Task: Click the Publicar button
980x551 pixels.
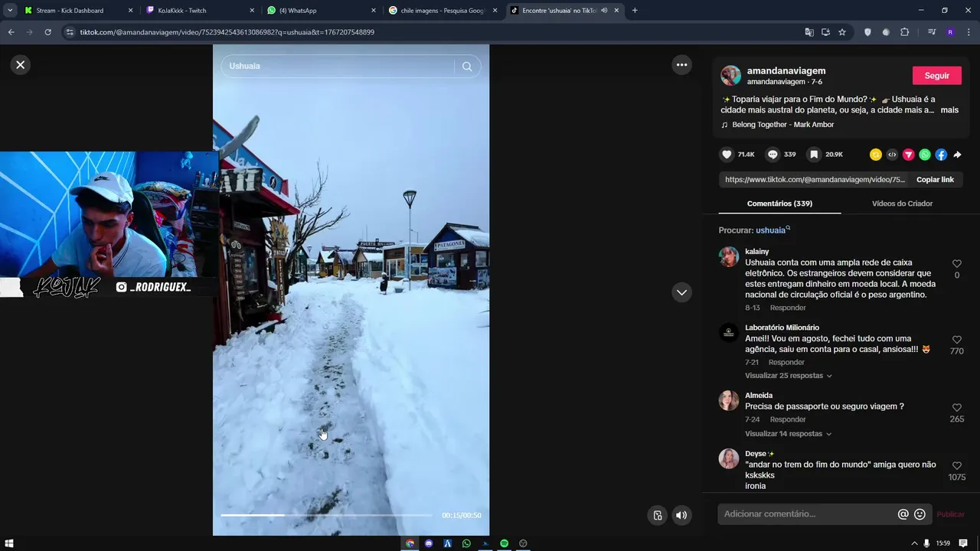Action: pyautogui.click(x=950, y=514)
